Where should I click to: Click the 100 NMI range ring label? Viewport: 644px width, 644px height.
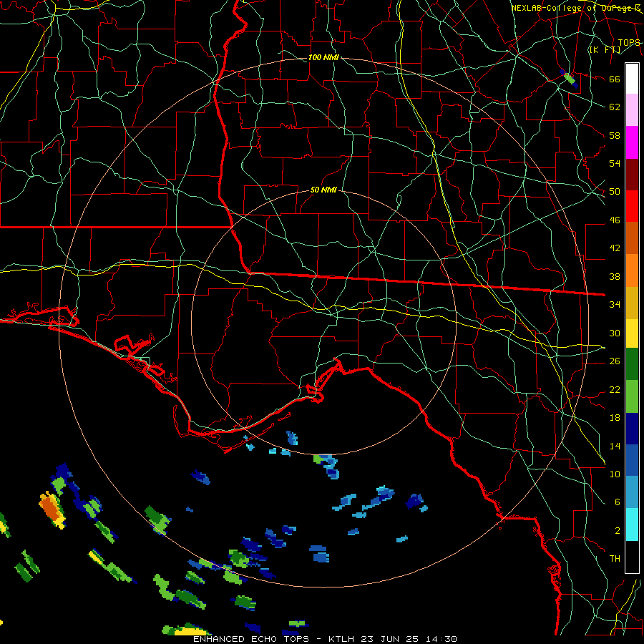tap(323, 57)
